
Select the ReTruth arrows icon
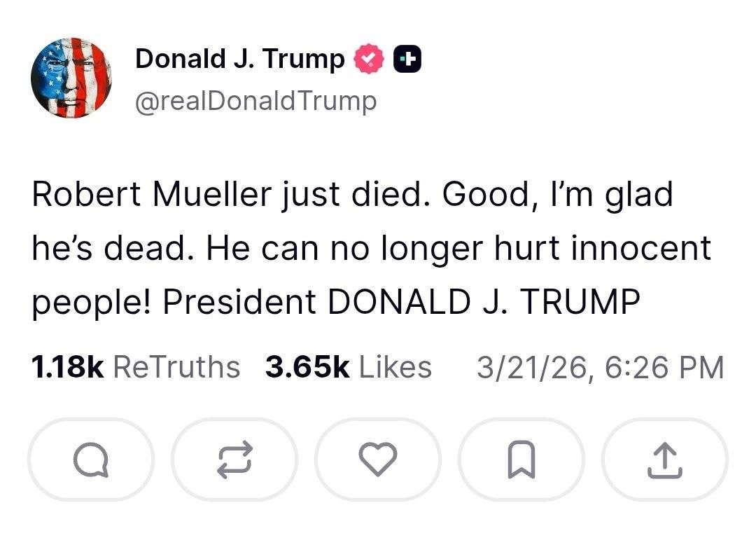point(234,460)
